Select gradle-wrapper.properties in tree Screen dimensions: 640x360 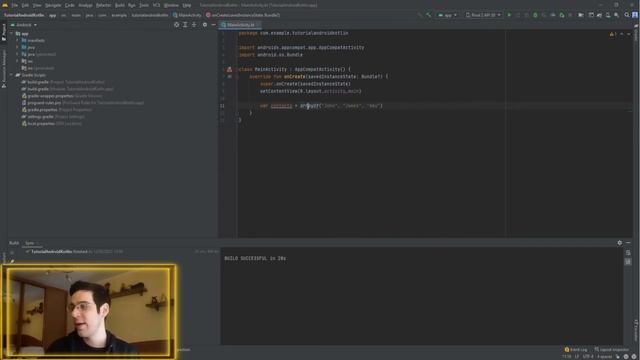click(x=62, y=96)
